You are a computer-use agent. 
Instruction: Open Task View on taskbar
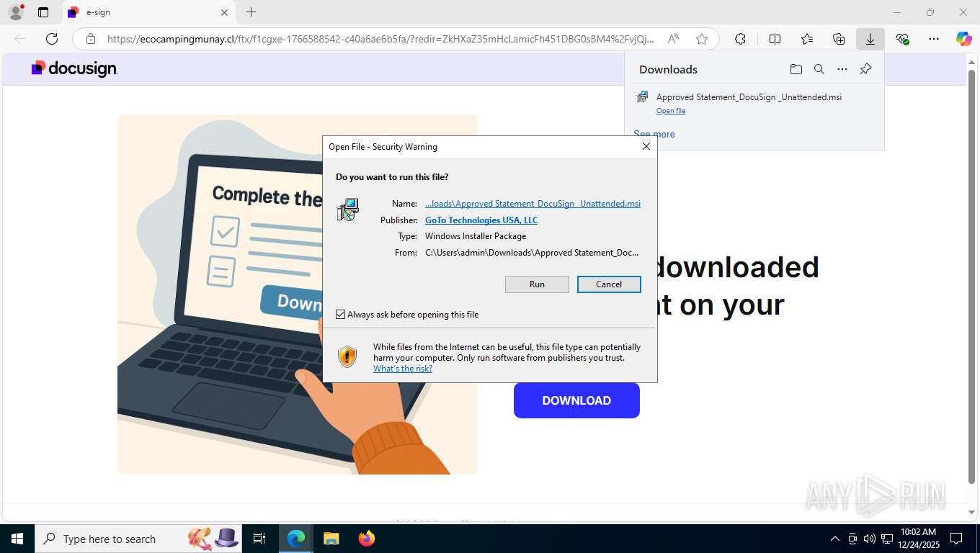click(x=259, y=539)
